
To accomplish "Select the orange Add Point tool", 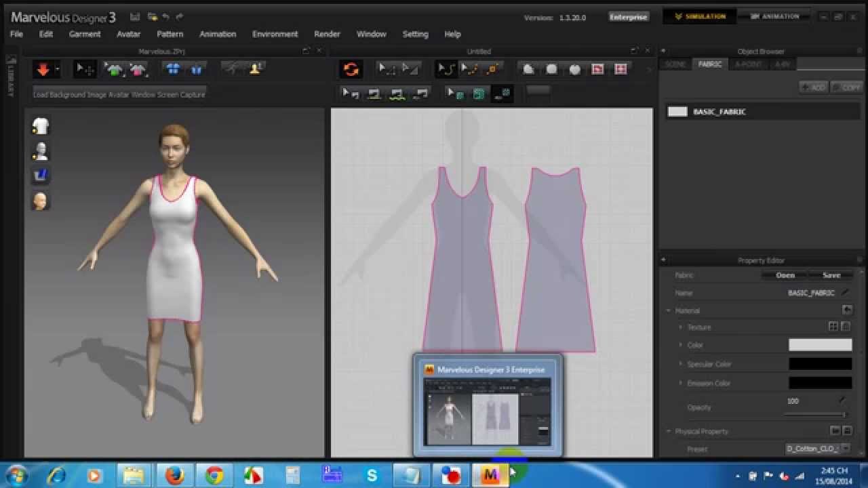I will (x=493, y=68).
